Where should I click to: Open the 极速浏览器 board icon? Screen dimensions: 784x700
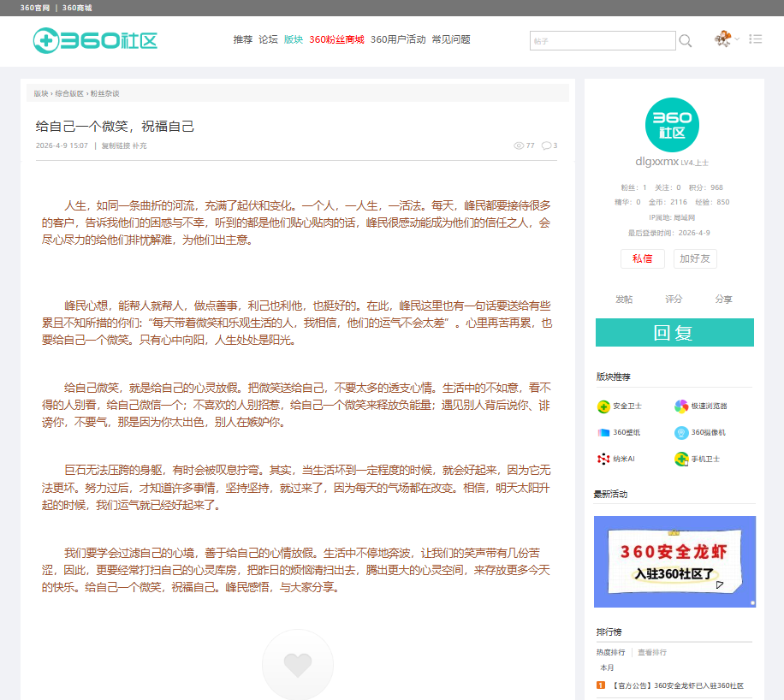[681, 406]
